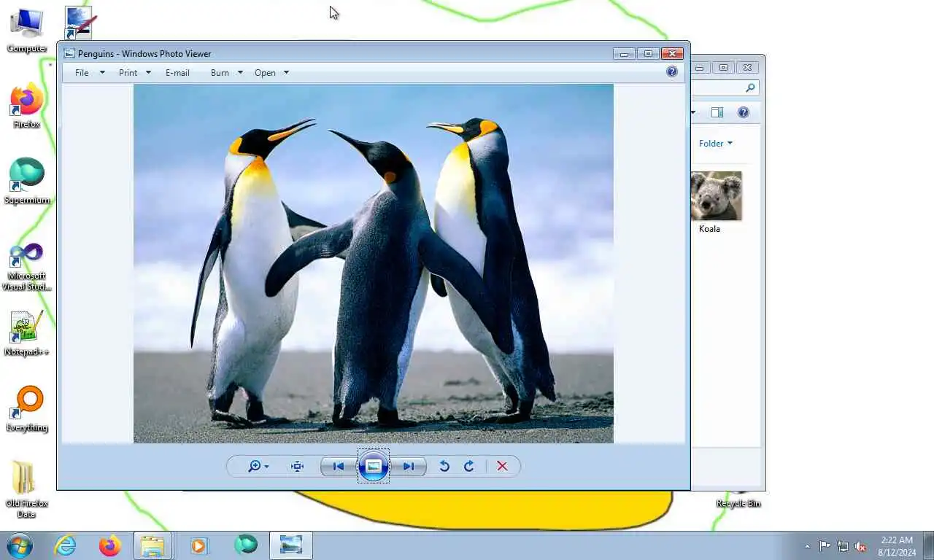This screenshot has width=934, height=560.
Task: Open the File menu
Action: click(82, 73)
